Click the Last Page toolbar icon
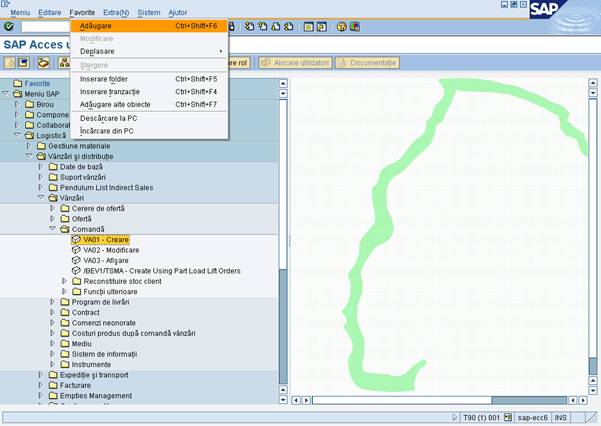The height and width of the screenshot is (426, 601). pyautogui.click(x=289, y=26)
